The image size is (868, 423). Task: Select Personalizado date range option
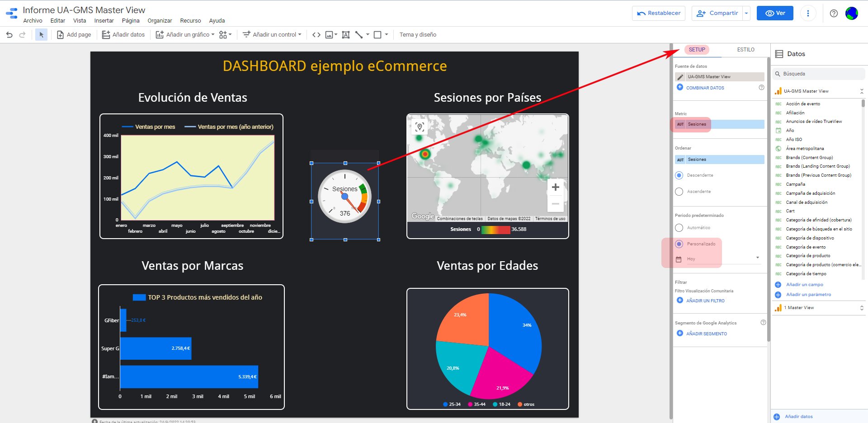pyautogui.click(x=679, y=244)
